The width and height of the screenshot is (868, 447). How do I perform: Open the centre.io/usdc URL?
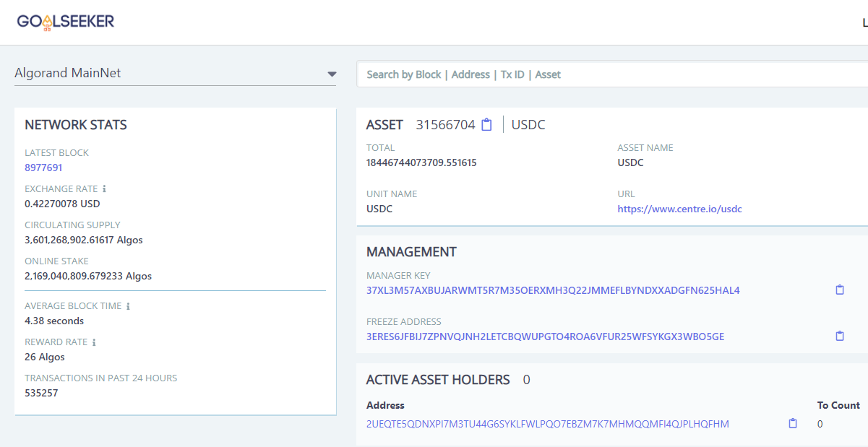pyautogui.click(x=679, y=209)
